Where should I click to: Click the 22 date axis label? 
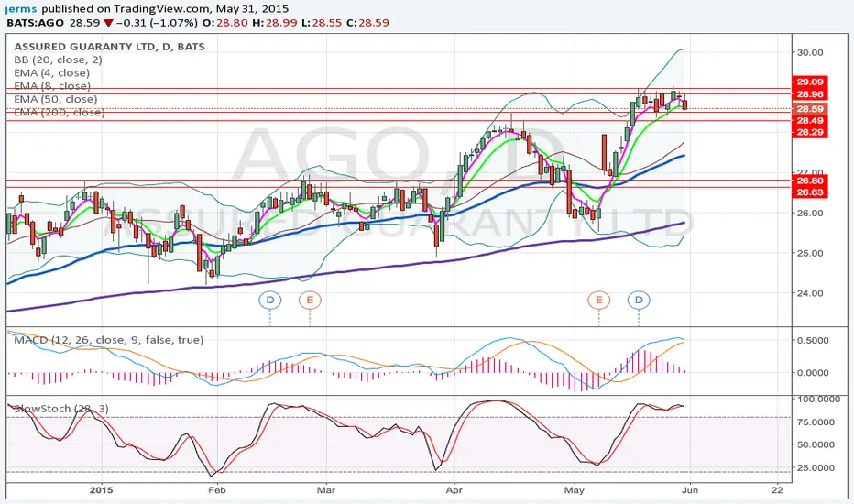[777, 490]
